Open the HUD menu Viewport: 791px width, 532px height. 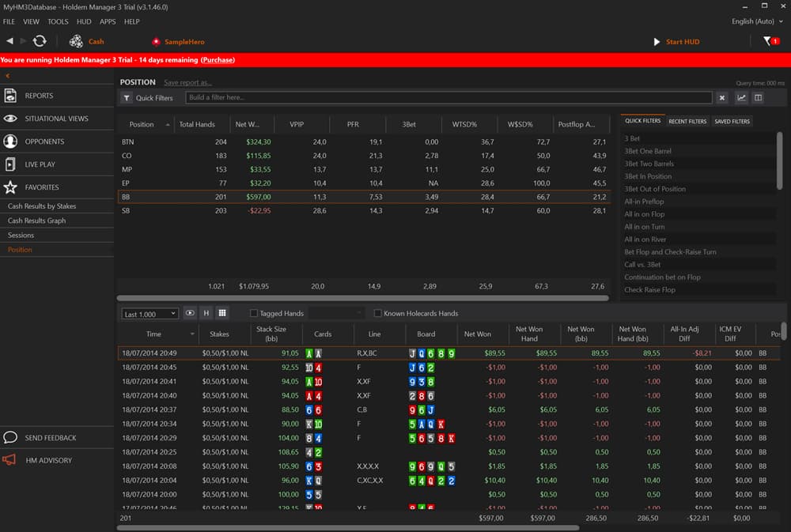coord(84,21)
